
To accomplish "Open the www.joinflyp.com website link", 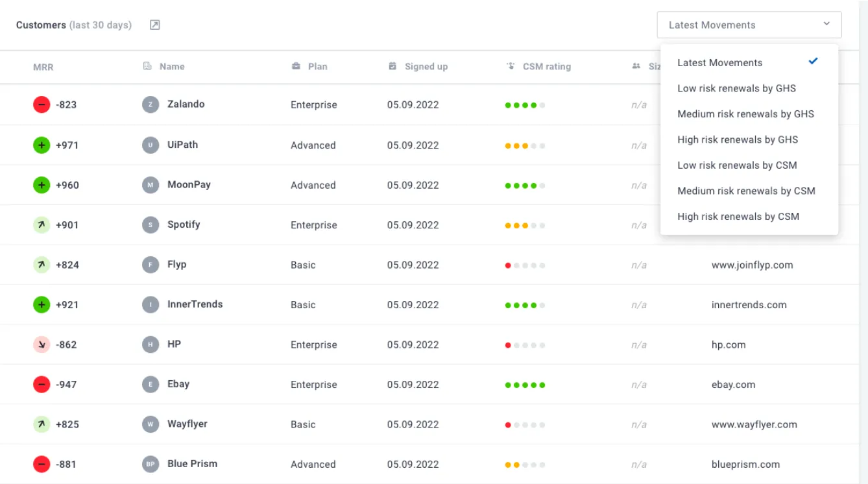I will 753,265.
